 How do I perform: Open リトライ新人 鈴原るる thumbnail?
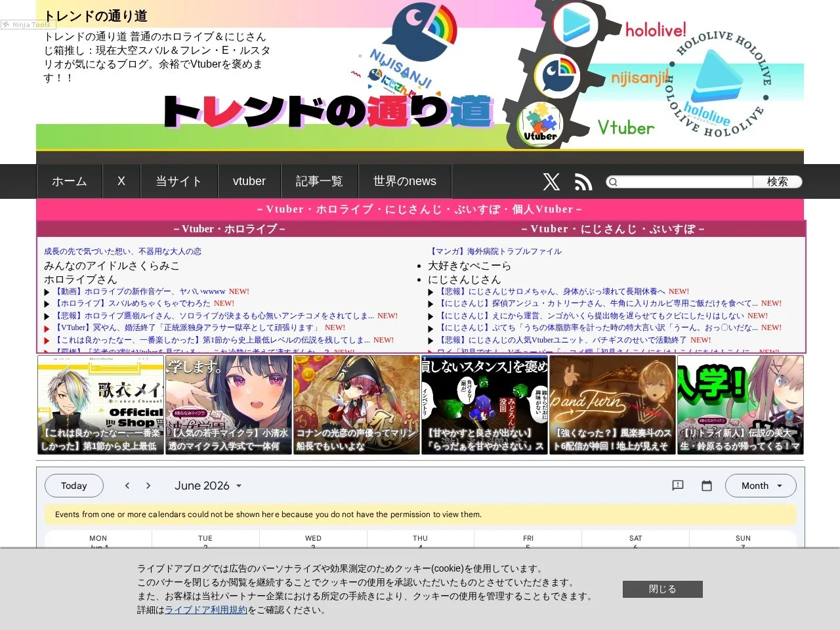pyautogui.click(x=740, y=405)
